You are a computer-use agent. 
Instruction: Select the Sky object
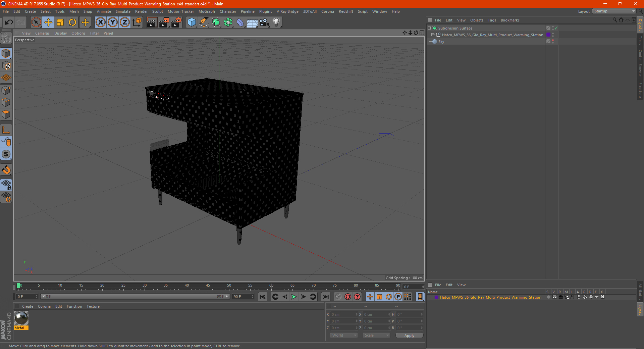441,42
